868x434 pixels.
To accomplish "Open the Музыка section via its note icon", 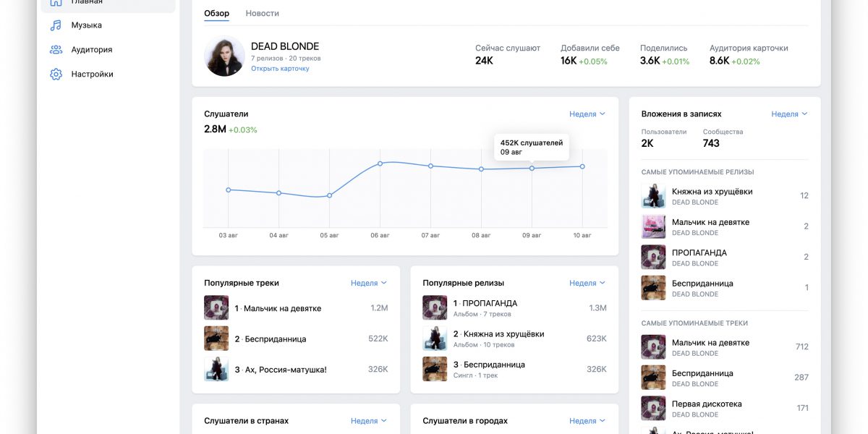I will point(56,25).
